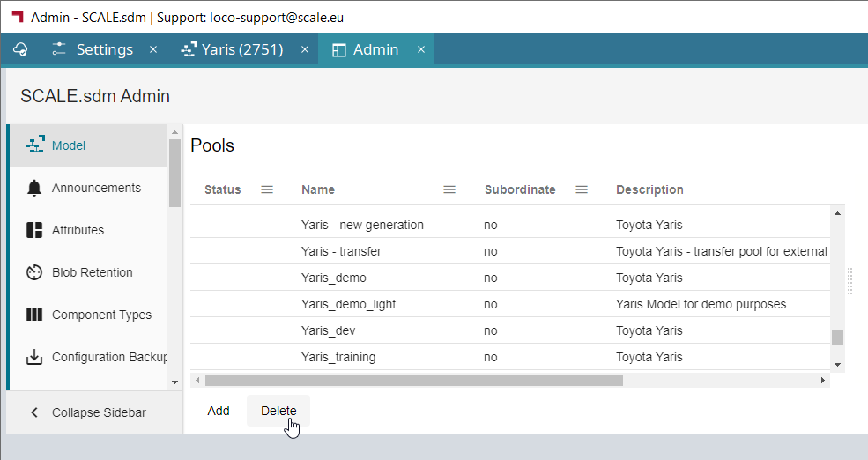Click the right panel resize handle dots
868x460 pixels.
pos(849,281)
